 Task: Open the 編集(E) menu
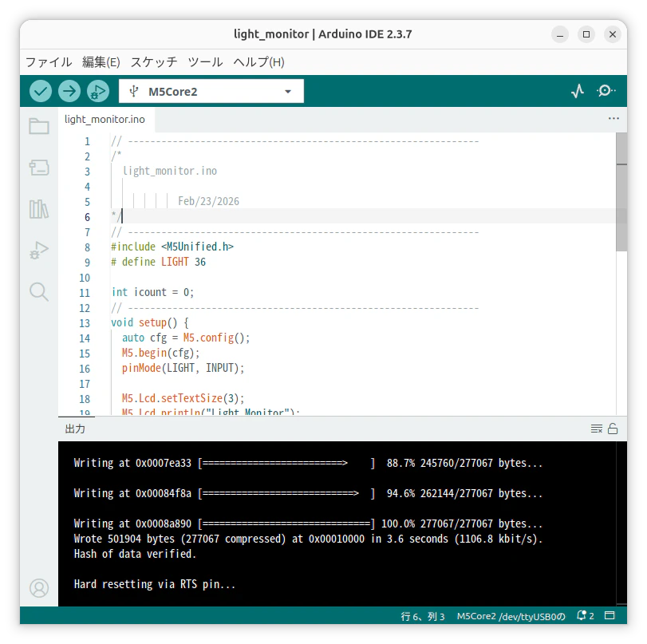101,62
